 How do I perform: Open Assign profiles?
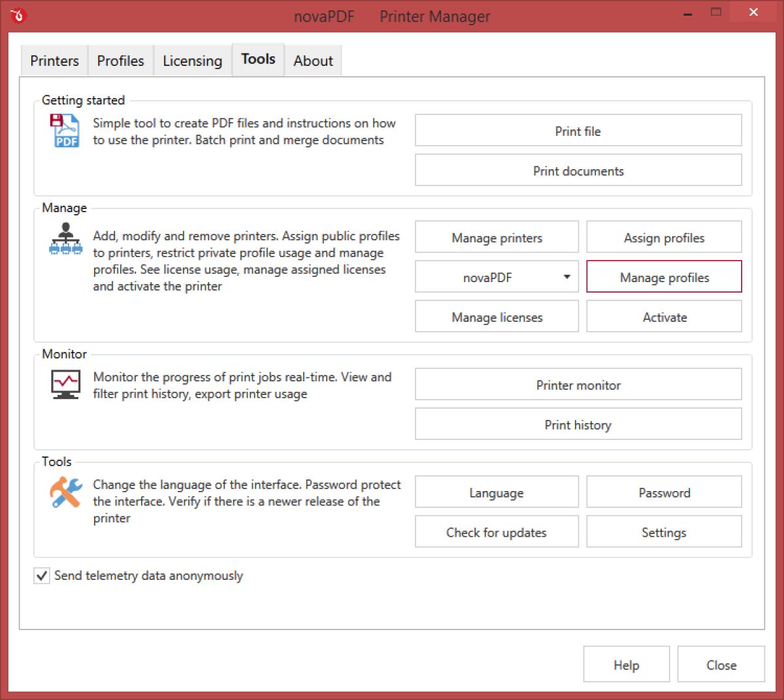(x=664, y=237)
